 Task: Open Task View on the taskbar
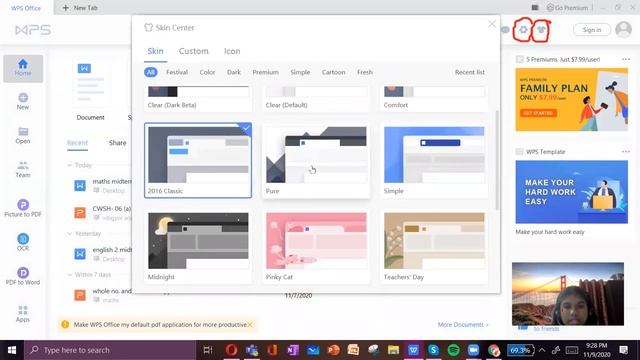(208, 350)
